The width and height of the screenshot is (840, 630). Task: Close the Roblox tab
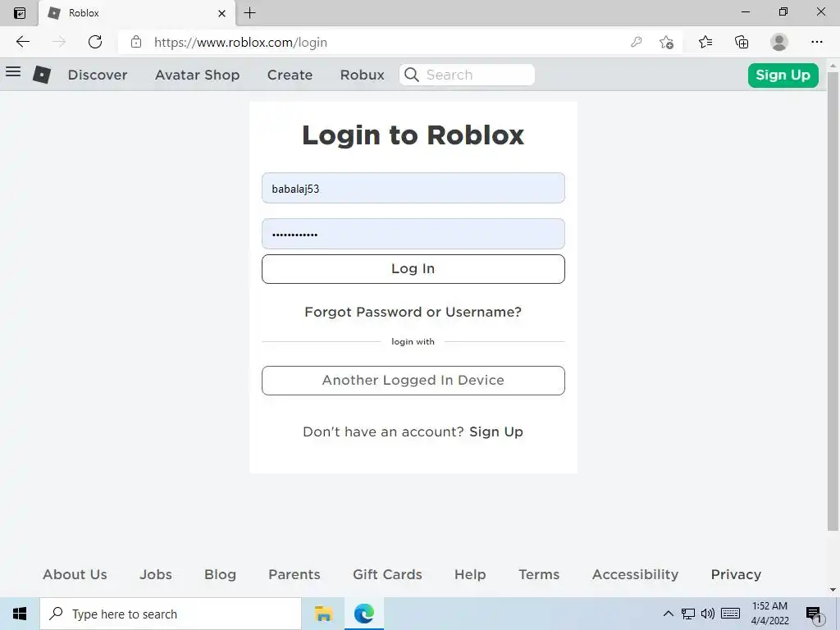coord(221,13)
